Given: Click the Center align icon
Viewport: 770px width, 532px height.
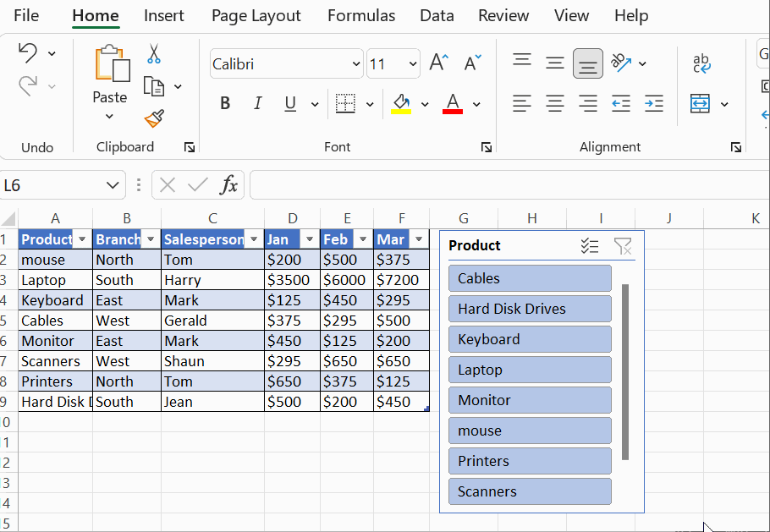Looking at the screenshot, I should point(555,103).
